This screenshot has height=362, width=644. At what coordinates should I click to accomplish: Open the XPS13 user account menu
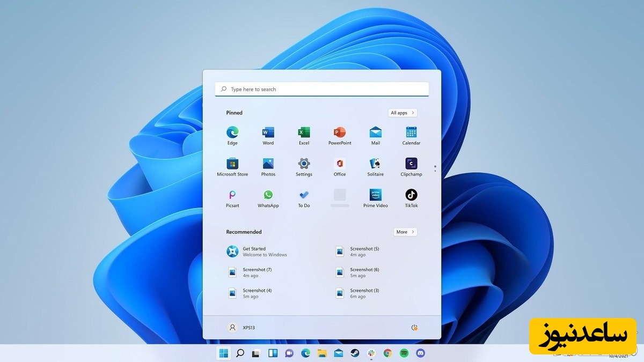coord(241,327)
